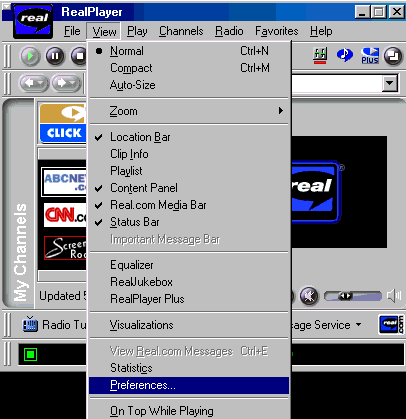Click the green Play button
The height and width of the screenshot is (419, 406).
[30, 56]
